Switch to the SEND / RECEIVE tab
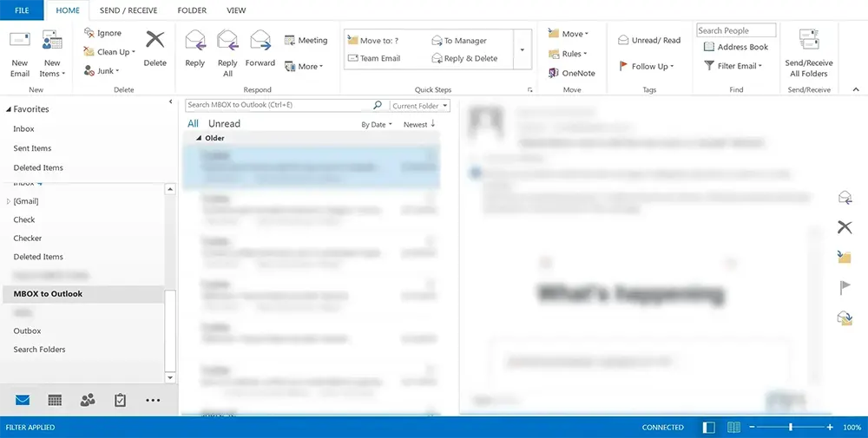The image size is (868, 438). tap(128, 10)
